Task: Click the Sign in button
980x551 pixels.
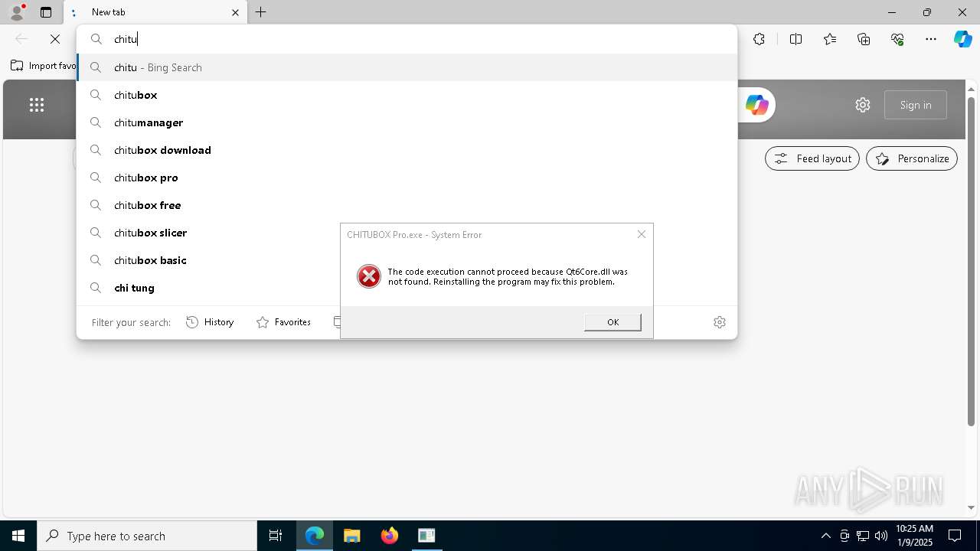Action: click(x=916, y=105)
